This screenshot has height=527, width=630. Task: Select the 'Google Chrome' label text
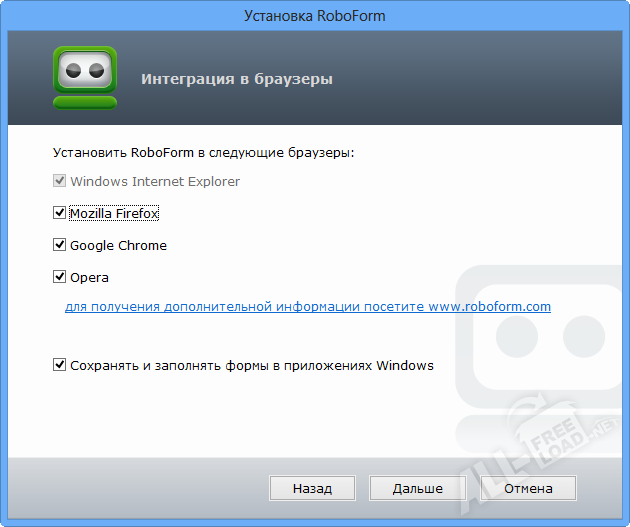pyautogui.click(x=118, y=245)
